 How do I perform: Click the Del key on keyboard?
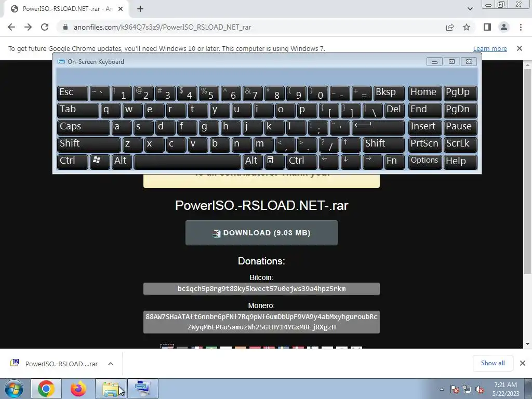coord(394,110)
